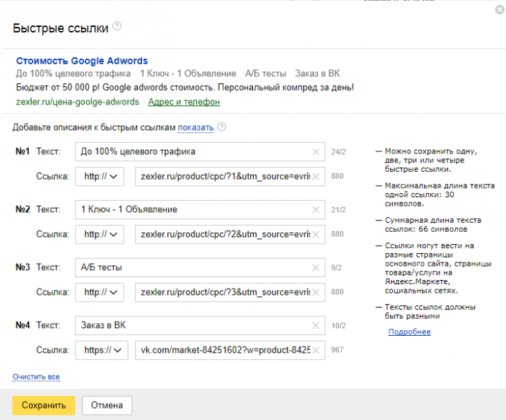Focus text field 'А/Б тесты'
The width and height of the screenshot is (506, 420).
click(200, 267)
